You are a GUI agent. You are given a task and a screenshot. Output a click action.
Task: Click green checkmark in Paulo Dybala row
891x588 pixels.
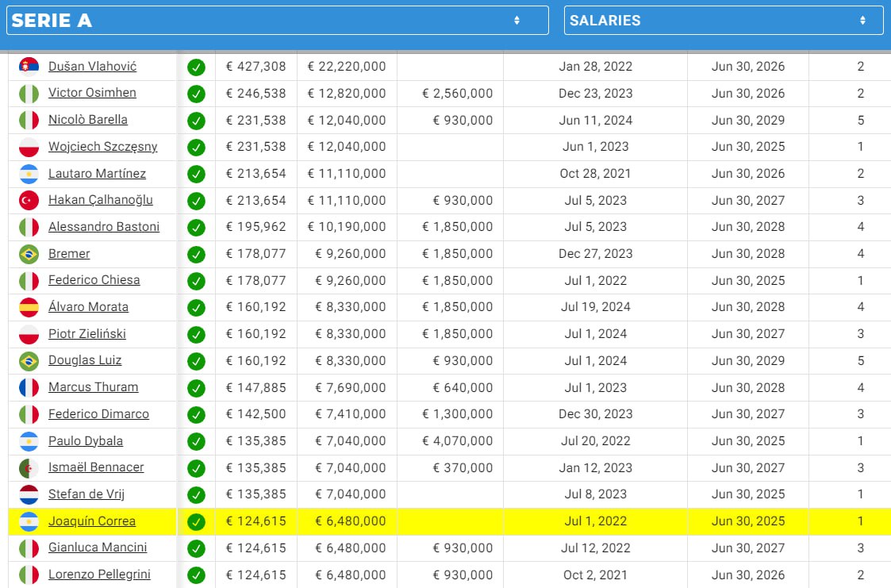pyautogui.click(x=196, y=441)
